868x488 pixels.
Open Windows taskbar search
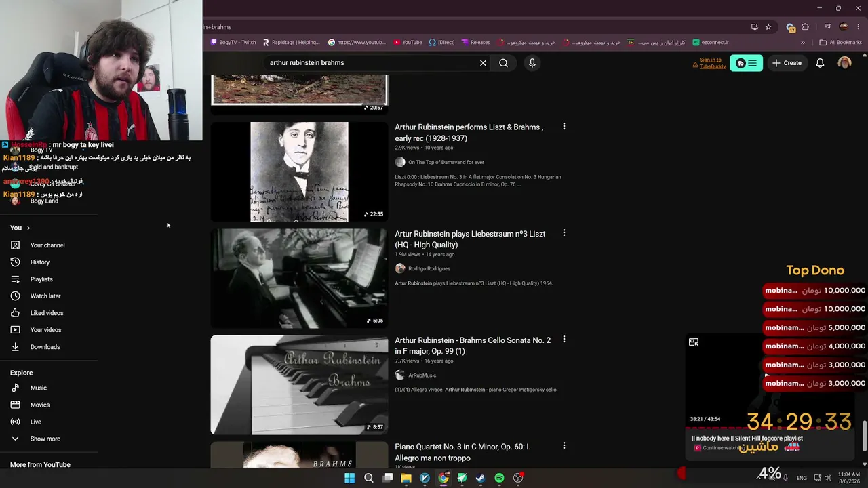click(x=368, y=478)
